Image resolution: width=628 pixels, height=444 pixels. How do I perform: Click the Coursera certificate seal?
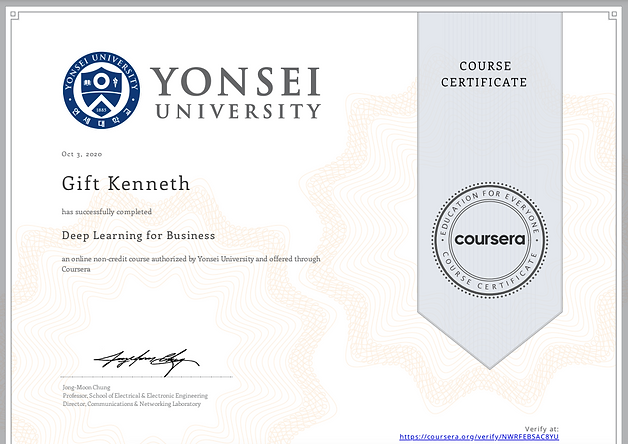pos(489,240)
